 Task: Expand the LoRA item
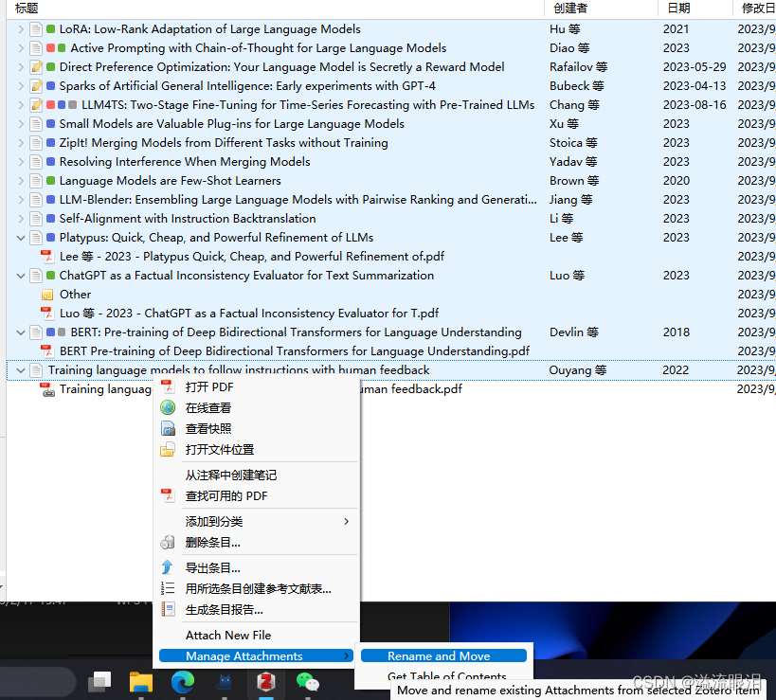21,29
